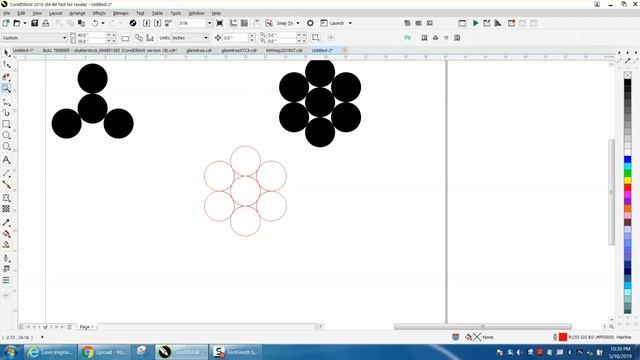Select the Artistic Media tool

6,113
